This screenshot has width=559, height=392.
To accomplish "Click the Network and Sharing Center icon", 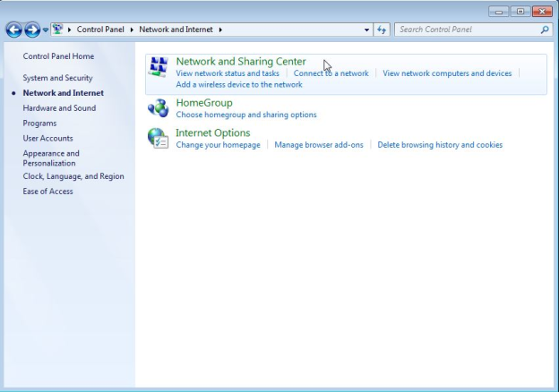I will (x=159, y=66).
